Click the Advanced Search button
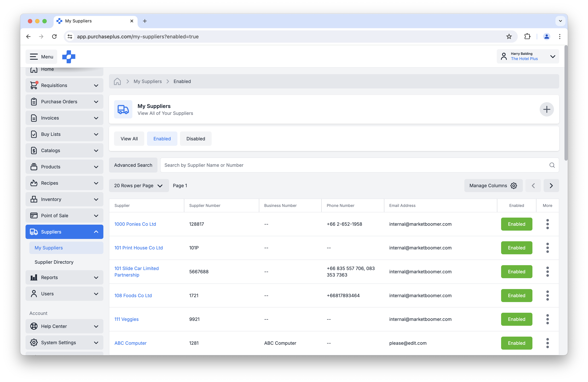The image size is (588, 382). (x=133, y=165)
